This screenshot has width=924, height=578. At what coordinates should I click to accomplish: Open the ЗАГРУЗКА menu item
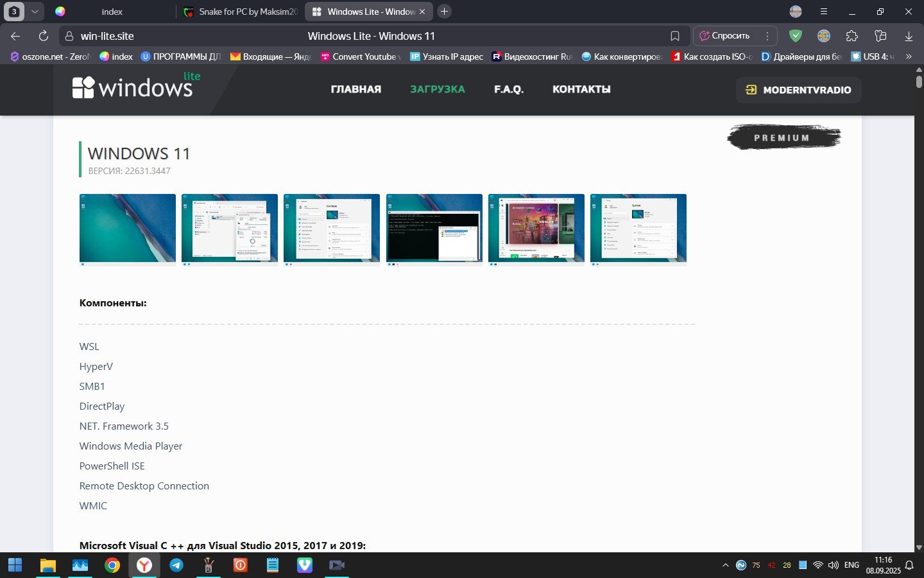[x=438, y=89]
